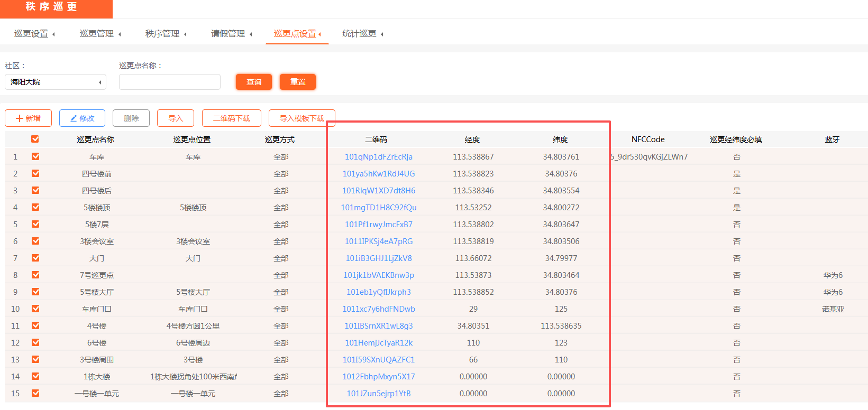Open the 秩序管理 menu tab
Viewport: 868px width, 410px height.
point(166,34)
